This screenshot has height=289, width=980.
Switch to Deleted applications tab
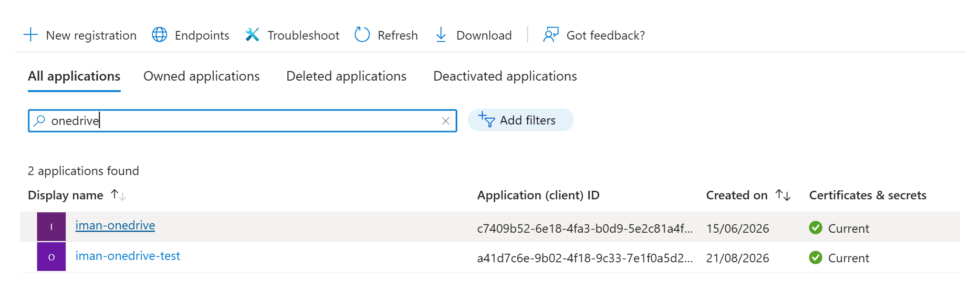coord(346,76)
